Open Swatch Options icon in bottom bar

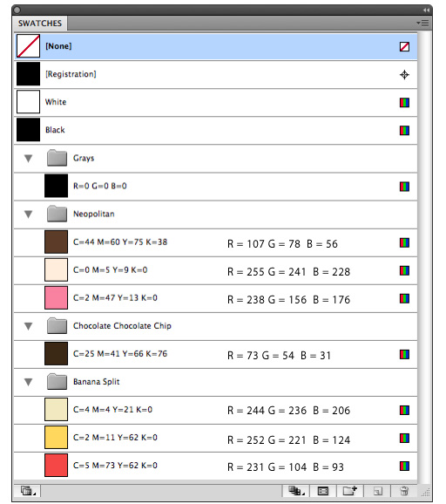point(323,491)
